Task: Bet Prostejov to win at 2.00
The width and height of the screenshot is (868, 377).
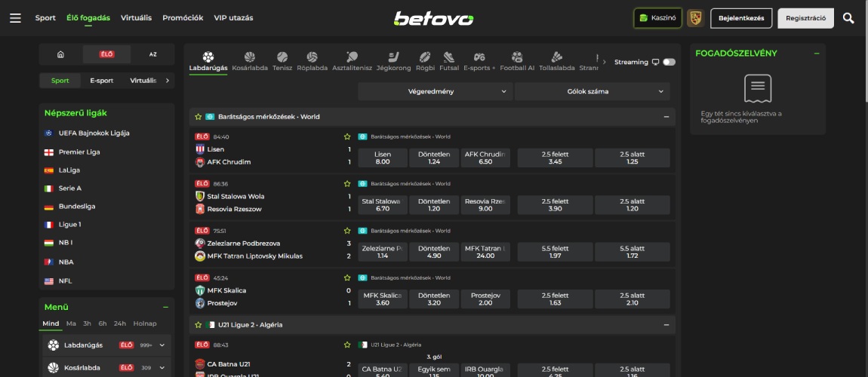Action: pyautogui.click(x=485, y=299)
